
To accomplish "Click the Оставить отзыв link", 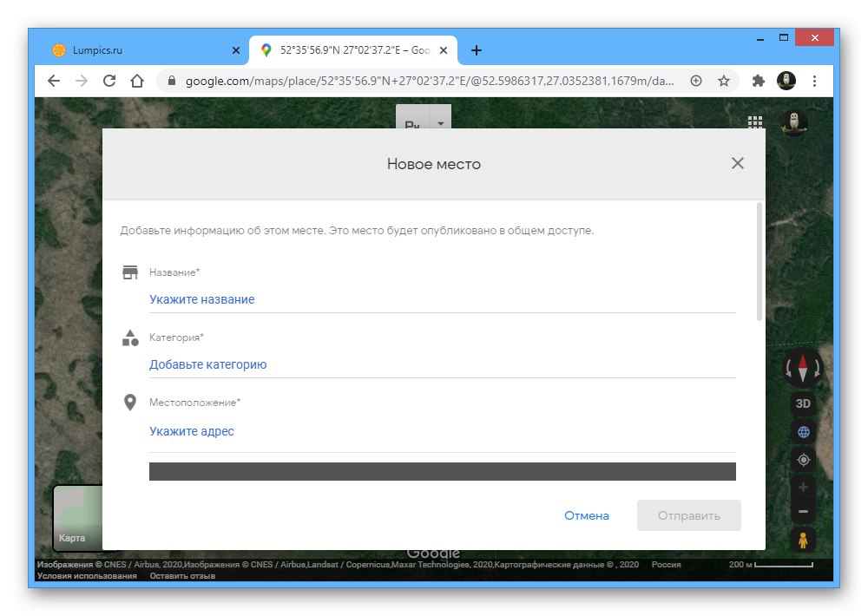I will [x=182, y=575].
